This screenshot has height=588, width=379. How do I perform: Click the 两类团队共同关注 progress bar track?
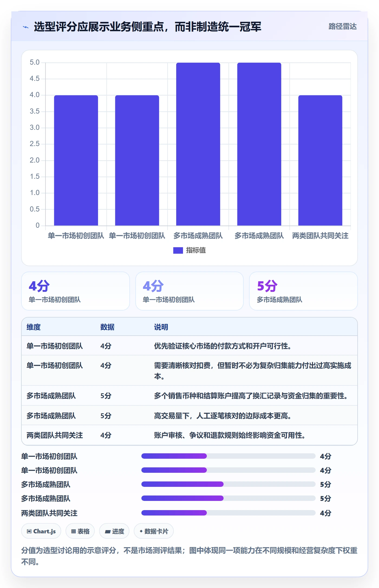click(228, 513)
